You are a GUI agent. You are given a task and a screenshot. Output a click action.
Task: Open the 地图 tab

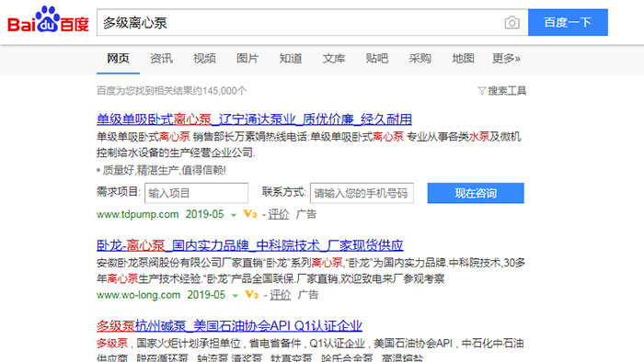[463, 59]
